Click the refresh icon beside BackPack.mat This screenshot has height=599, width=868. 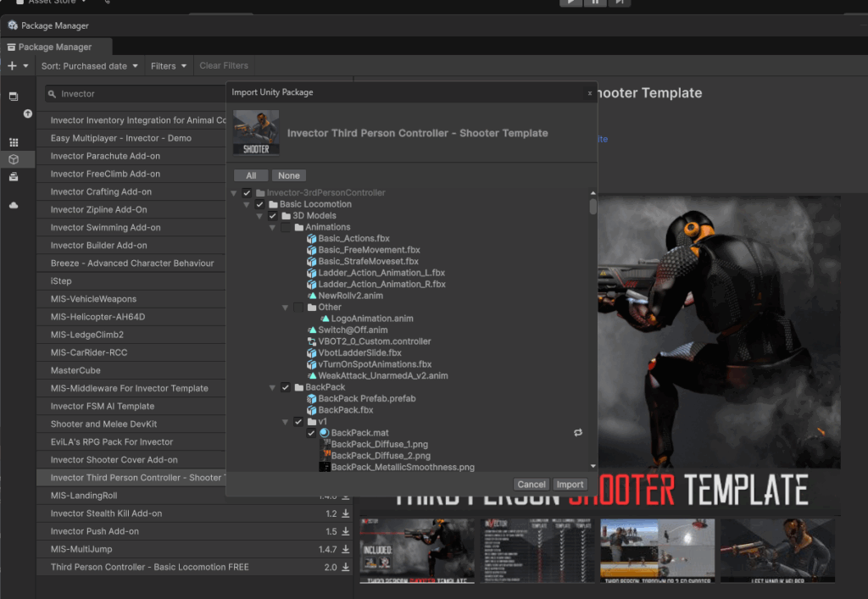tap(578, 433)
